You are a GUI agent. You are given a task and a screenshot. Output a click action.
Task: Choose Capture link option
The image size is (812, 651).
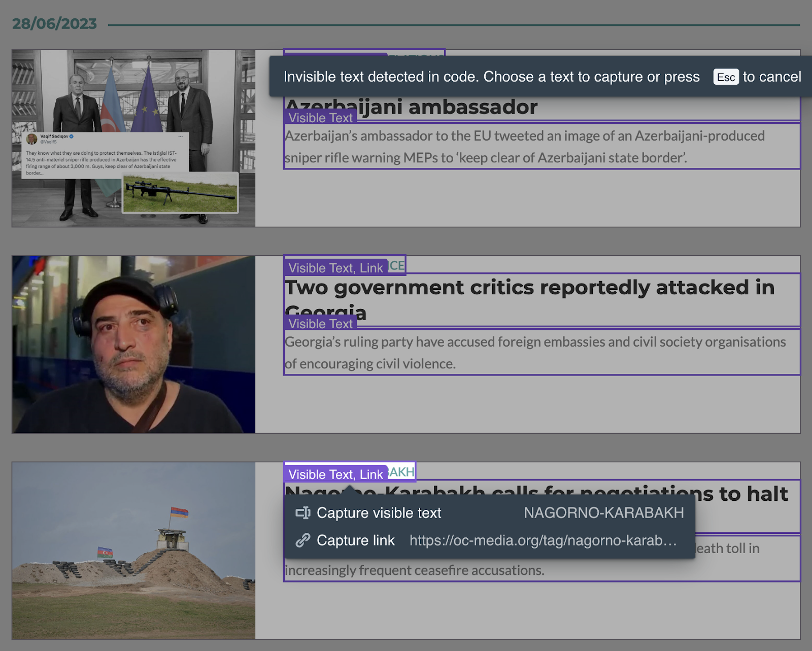489,540
